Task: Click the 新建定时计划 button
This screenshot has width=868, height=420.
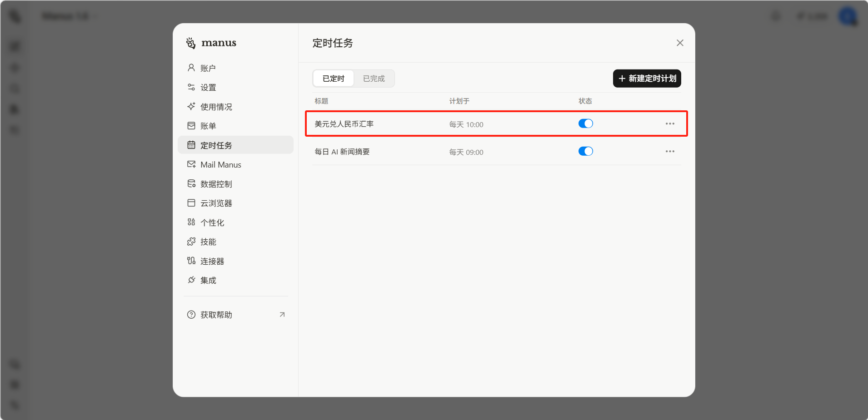Action: click(x=647, y=79)
